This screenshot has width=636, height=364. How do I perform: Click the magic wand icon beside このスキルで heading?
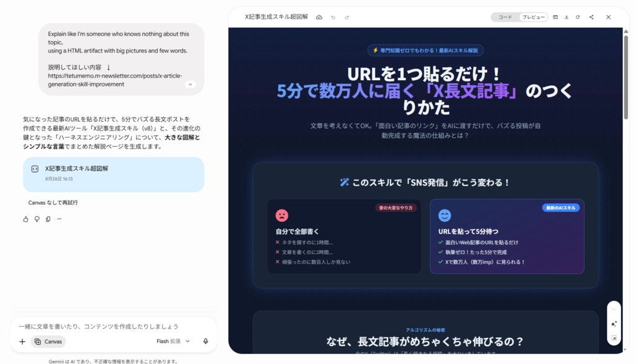click(344, 183)
